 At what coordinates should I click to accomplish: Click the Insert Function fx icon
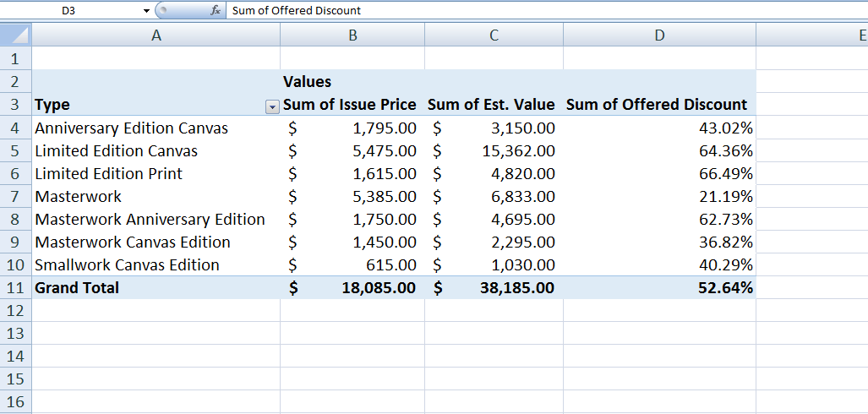tap(216, 11)
